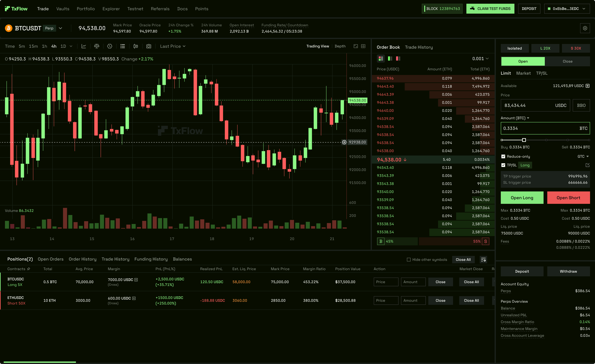
Task: Open the settings gear beside the ticker header
Action: coord(585,28)
